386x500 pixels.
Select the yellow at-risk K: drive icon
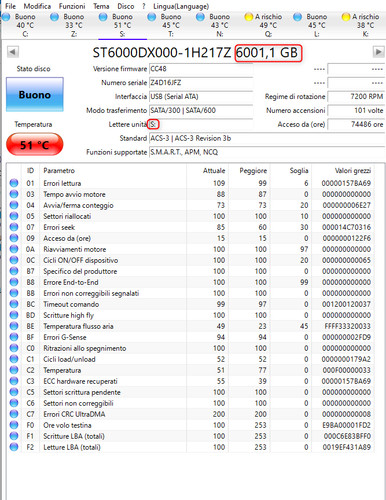[346, 17]
